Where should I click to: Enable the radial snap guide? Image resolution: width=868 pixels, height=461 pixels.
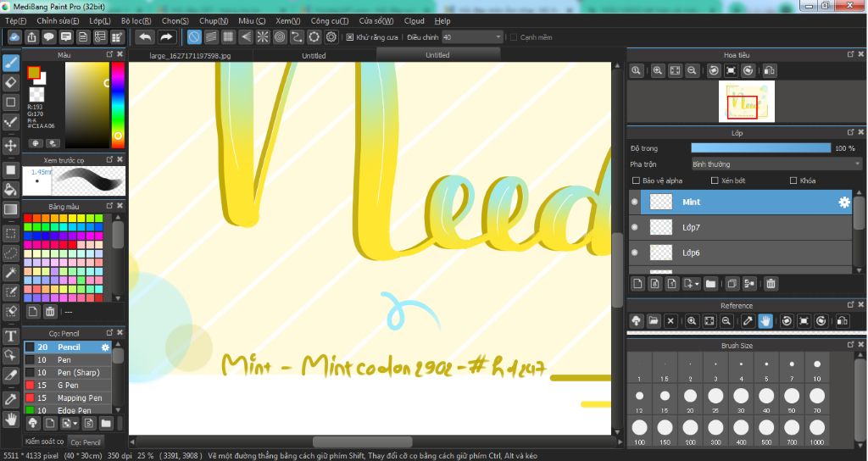(x=263, y=37)
